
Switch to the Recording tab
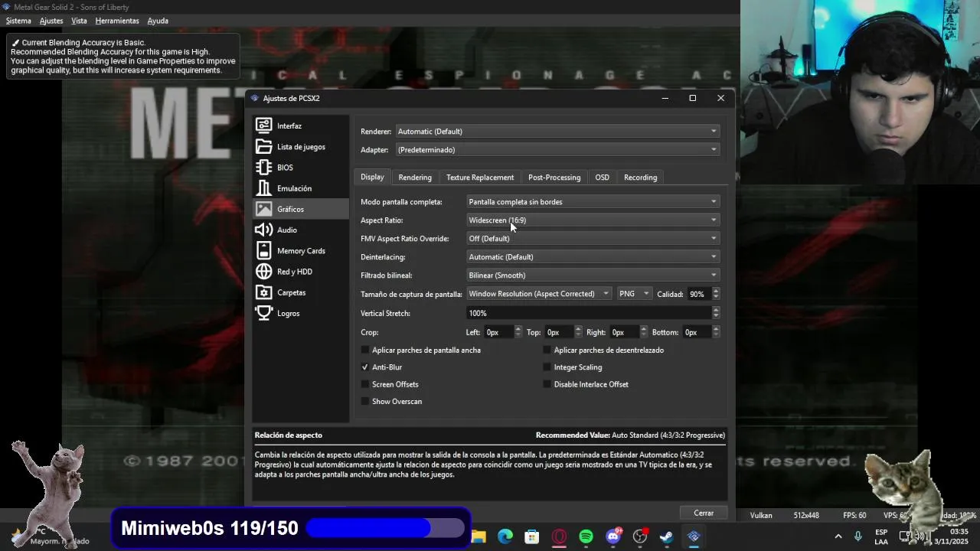tap(641, 178)
